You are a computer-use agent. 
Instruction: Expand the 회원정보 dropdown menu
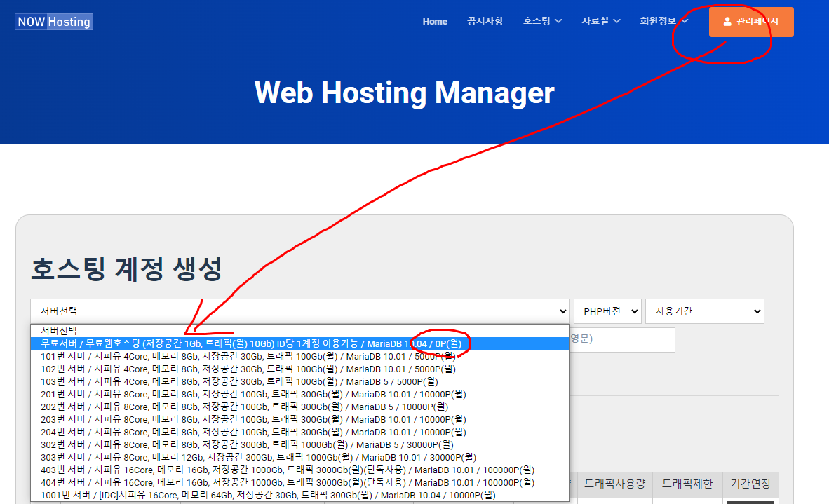click(663, 22)
